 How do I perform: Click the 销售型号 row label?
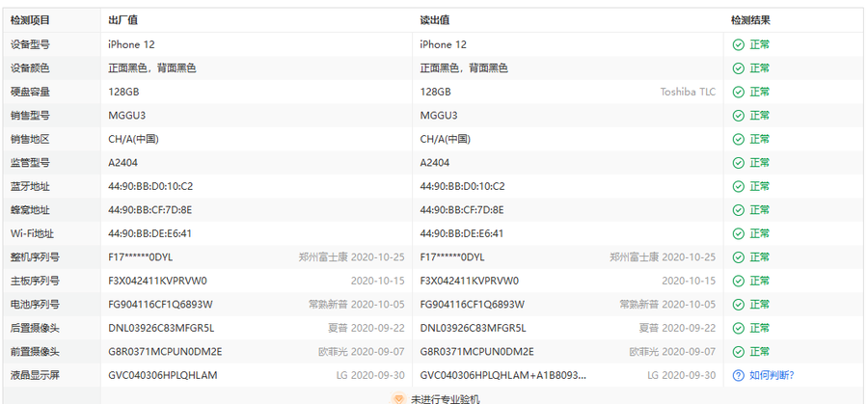tap(30, 116)
